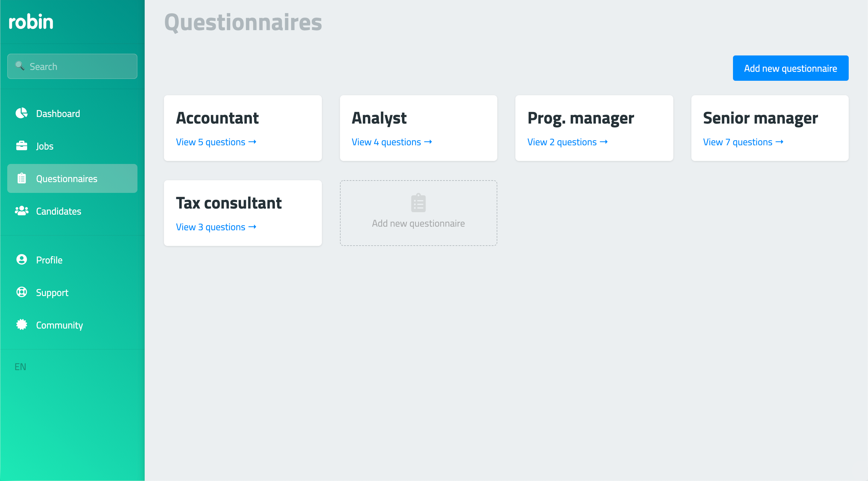The height and width of the screenshot is (481, 868).
Task: View 3 questions for Tax consultant
Action: pos(216,227)
